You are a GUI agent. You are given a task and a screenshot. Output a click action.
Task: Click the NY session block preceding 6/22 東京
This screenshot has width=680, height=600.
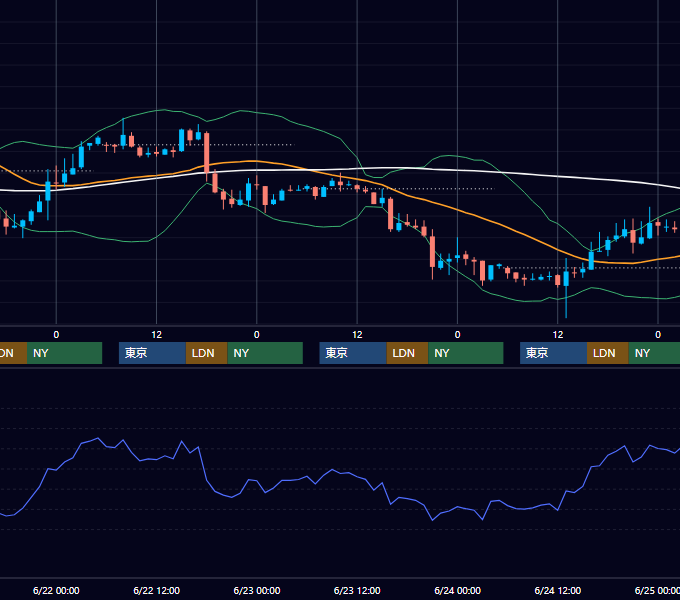point(64,353)
